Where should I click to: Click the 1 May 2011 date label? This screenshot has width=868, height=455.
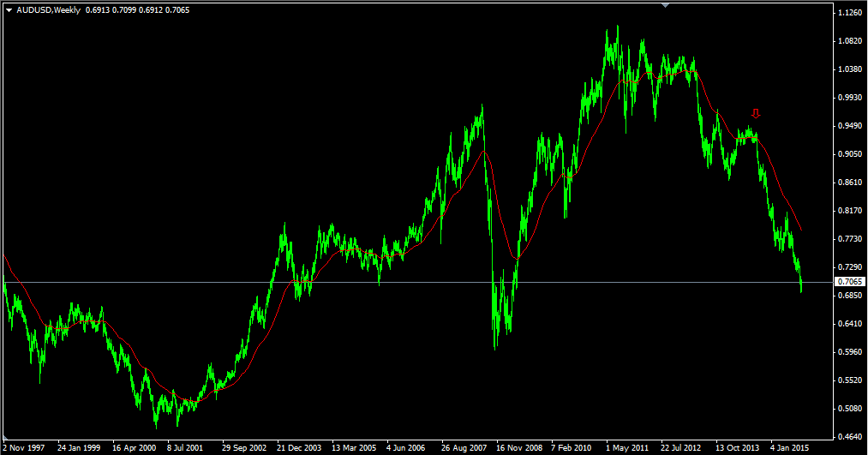click(626, 447)
